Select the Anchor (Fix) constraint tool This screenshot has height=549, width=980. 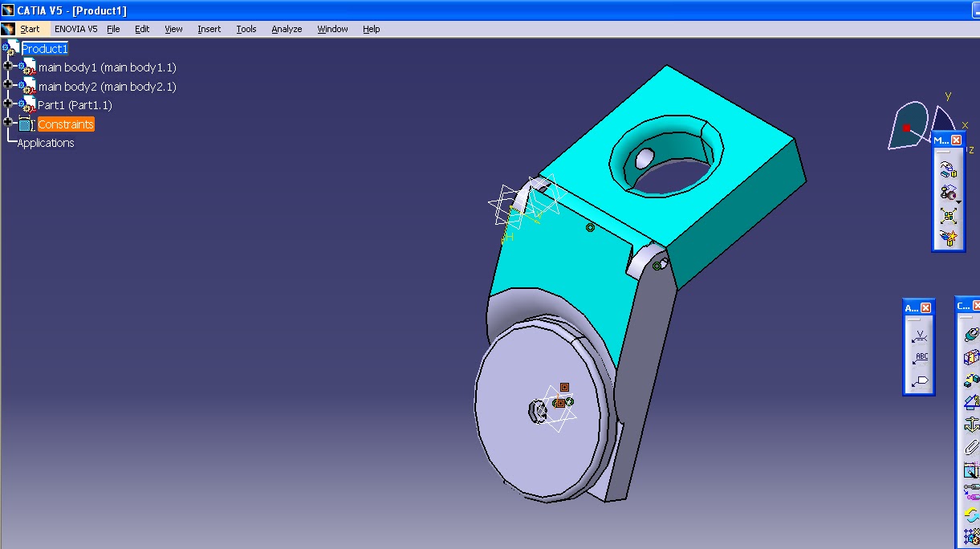coord(971,422)
